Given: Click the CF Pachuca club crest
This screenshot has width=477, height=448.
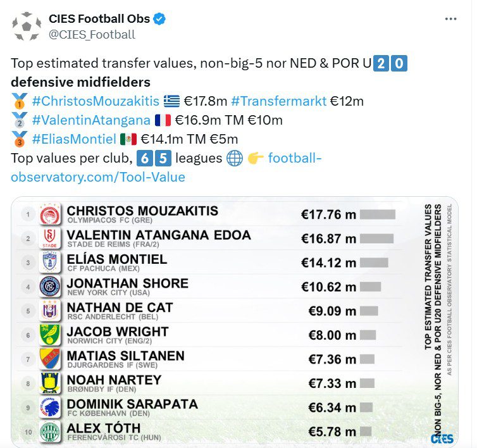Looking at the screenshot, I should 50,263.
